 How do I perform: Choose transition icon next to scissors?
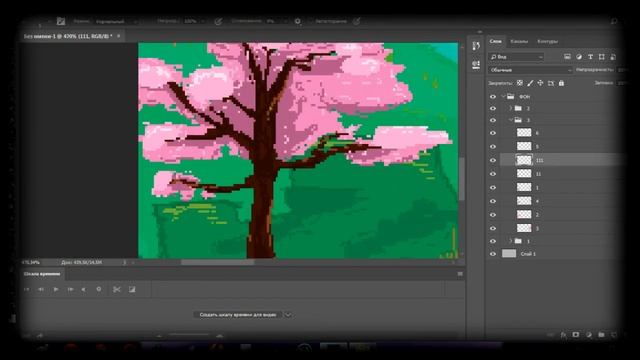pos(132,289)
